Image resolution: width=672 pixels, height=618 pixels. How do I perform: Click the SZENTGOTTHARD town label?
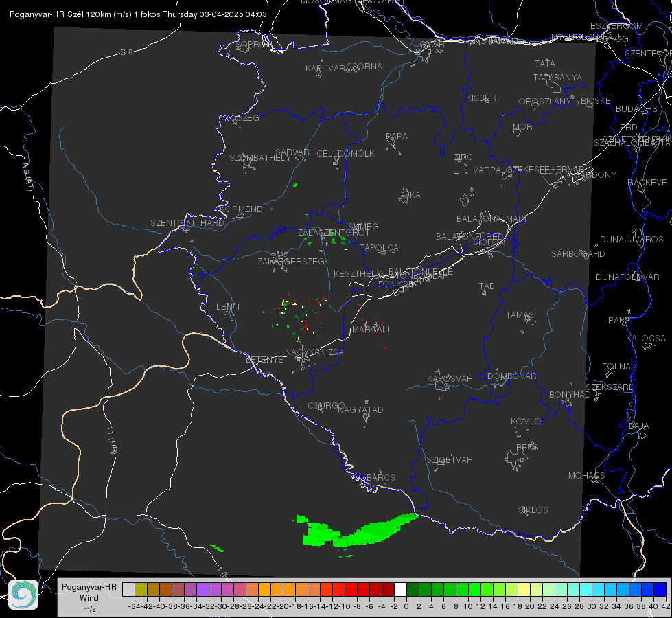pos(187,222)
